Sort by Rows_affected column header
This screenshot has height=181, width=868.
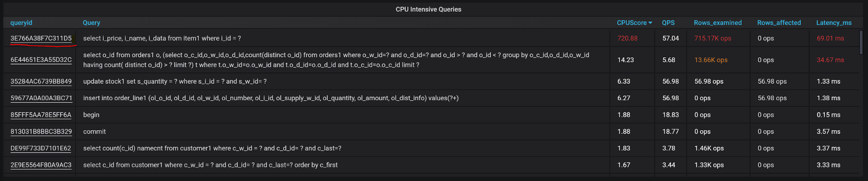pyautogui.click(x=779, y=23)
